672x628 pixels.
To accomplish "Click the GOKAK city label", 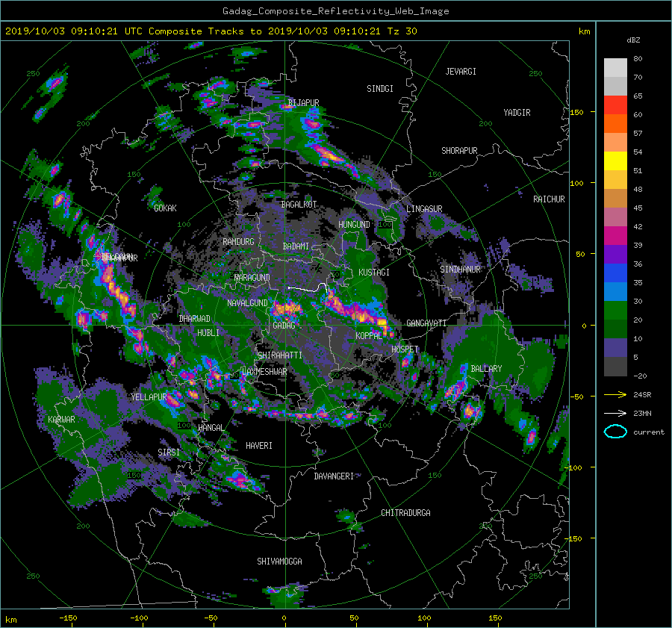I will [x=165, y=208].
